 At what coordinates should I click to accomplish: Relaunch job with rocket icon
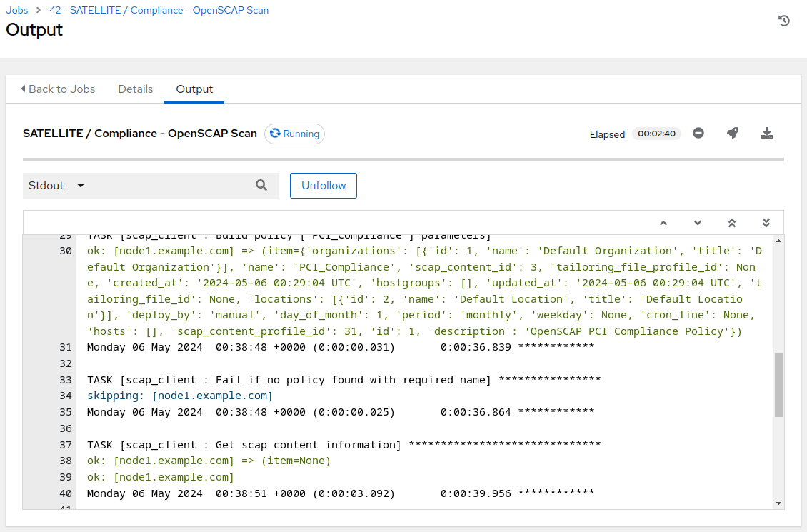[733, 134]
